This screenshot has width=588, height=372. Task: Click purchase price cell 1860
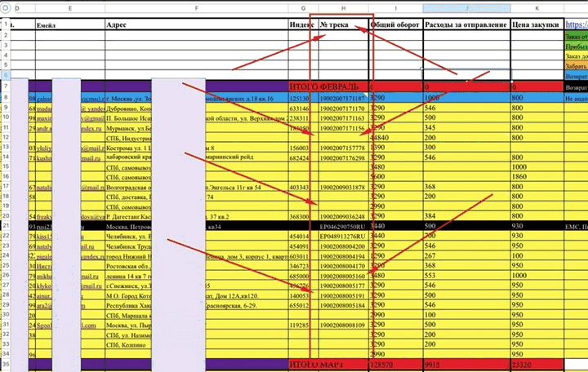click(x=537, y=176)
